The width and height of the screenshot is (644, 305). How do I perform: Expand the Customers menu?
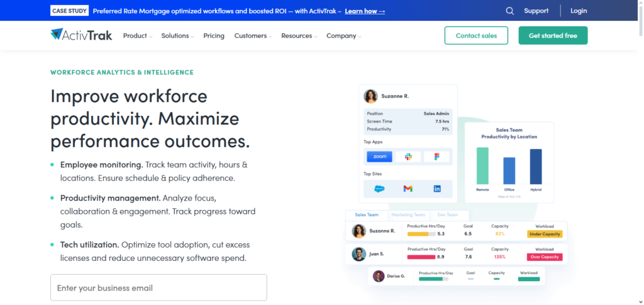[253, 36]
